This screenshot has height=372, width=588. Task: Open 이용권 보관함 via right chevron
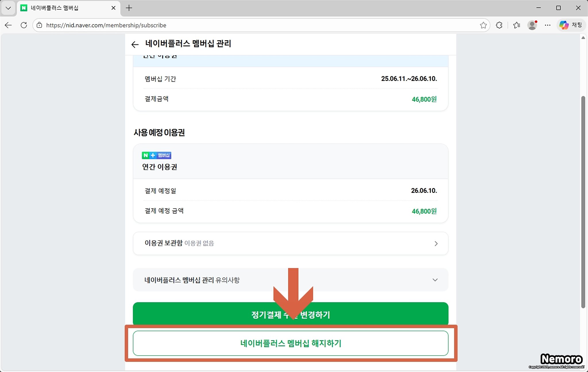click(x=436, y=243)
